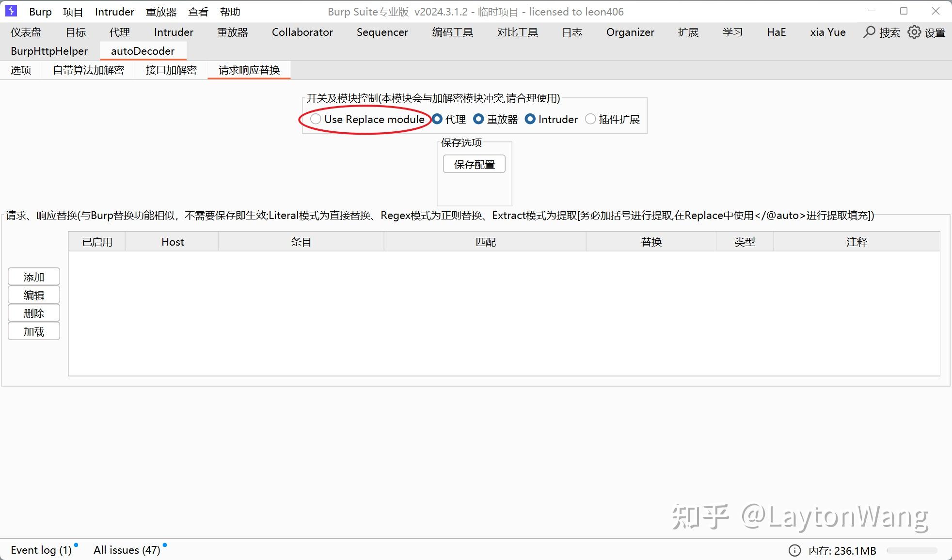This screenshot has height=560, width=952.
Task: Open the Event log panel
Action: pos(41,549)
